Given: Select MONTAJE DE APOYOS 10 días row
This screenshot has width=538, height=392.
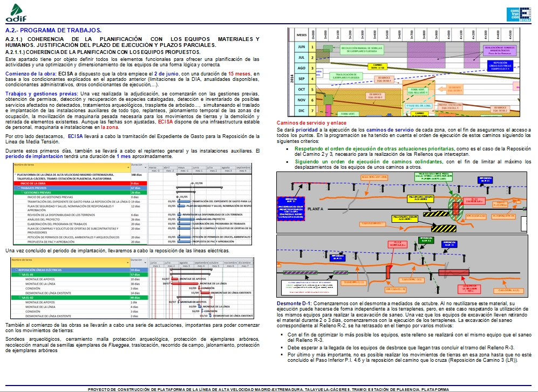Looking at the screenshot, I should point(80,279).
